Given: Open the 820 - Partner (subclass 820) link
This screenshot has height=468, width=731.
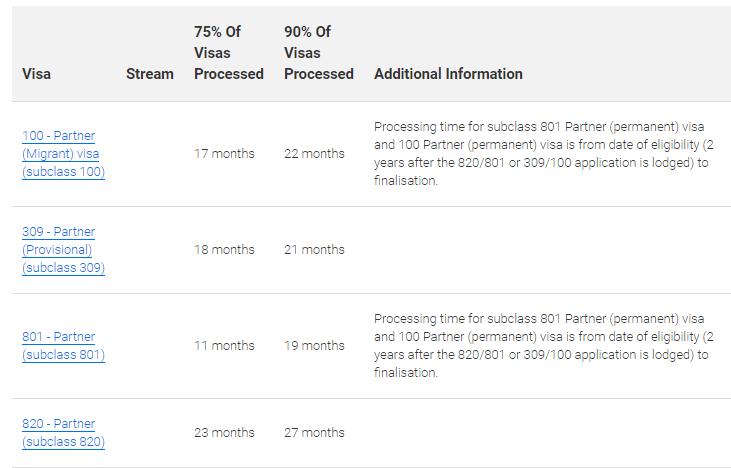Looking at the screenshot, I should 63,433.
